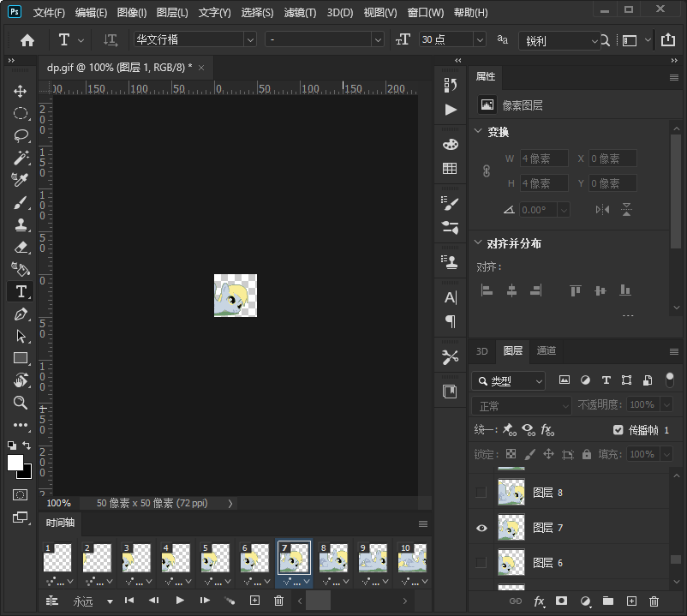Click the Home button in options bar
This screenshot has height=616, width=687.
[x=27, y=40]
